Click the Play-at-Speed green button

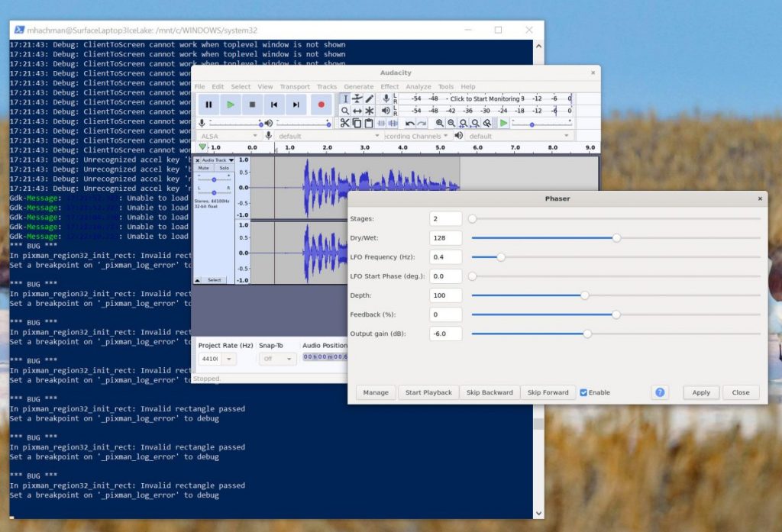pos(504,123)
